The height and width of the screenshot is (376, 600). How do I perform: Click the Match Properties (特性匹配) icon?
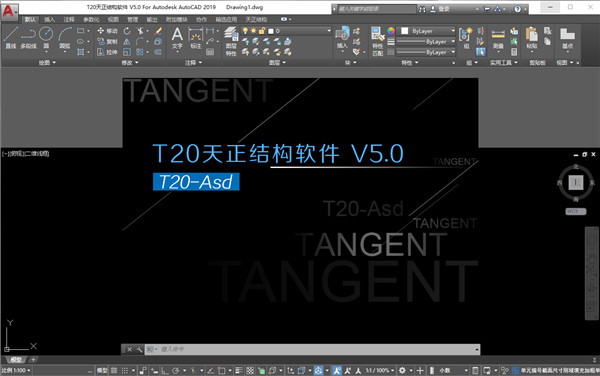378,41
